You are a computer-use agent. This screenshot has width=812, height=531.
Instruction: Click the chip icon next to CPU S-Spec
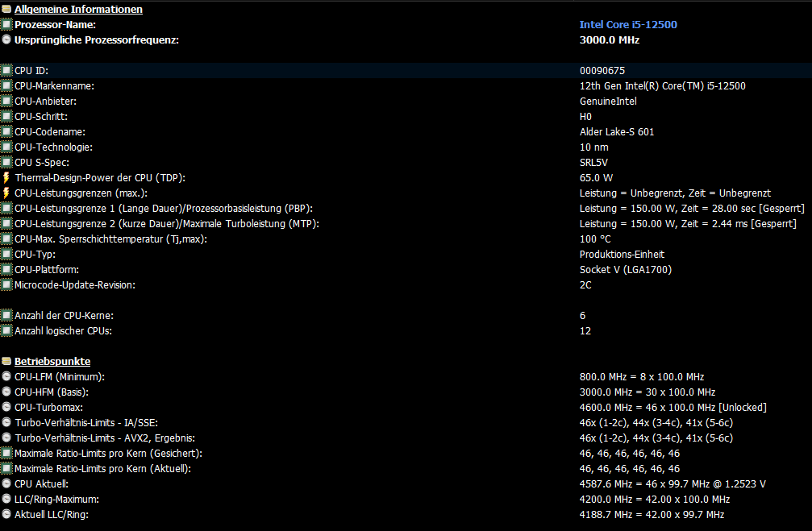[x=6, y=163]
